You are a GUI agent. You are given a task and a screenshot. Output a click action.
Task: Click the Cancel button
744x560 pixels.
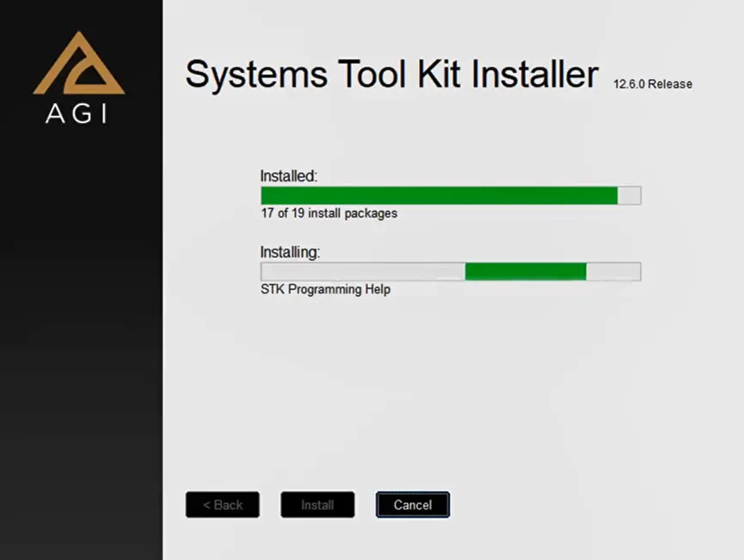tap(412, 504)
